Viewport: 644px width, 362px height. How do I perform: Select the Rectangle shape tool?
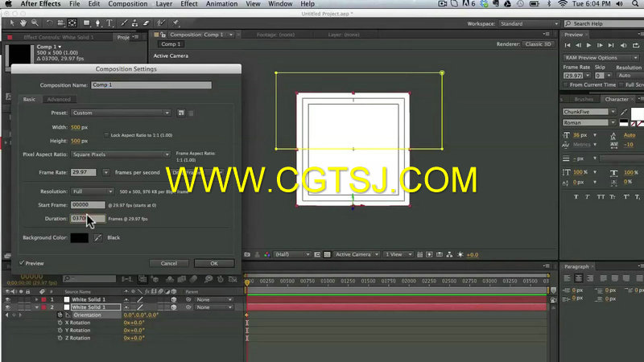coord(87,23)
